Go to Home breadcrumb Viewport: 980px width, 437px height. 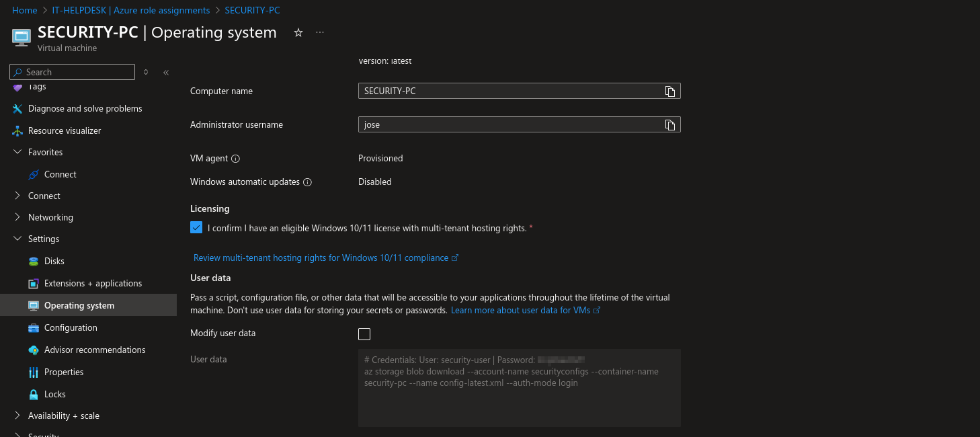coord(25,10)
